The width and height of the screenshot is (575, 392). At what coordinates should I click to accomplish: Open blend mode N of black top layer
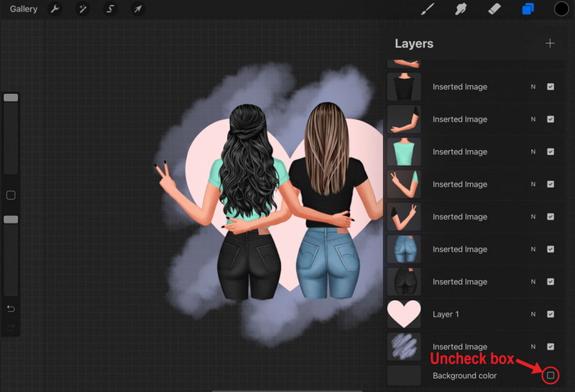point(533,87)
